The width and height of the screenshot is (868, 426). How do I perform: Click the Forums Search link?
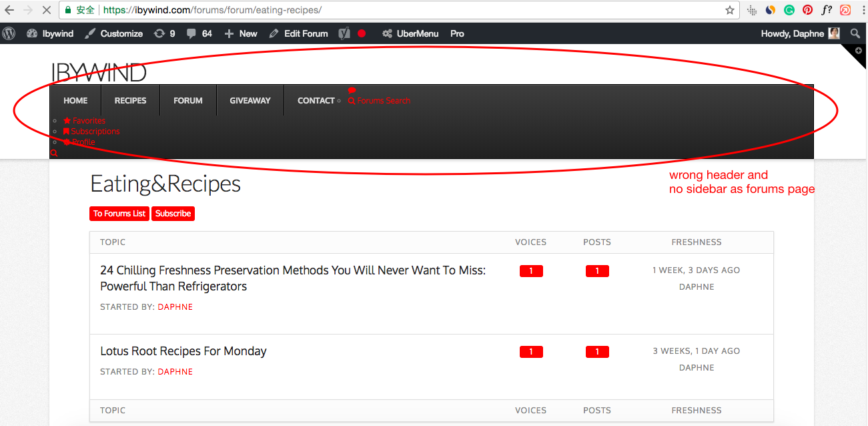pos(379,101)
